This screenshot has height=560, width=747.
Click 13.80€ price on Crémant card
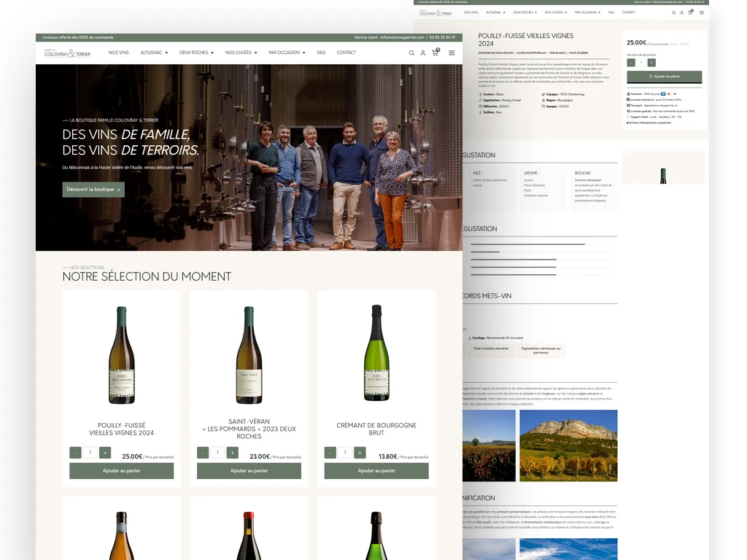pos(388,456)
